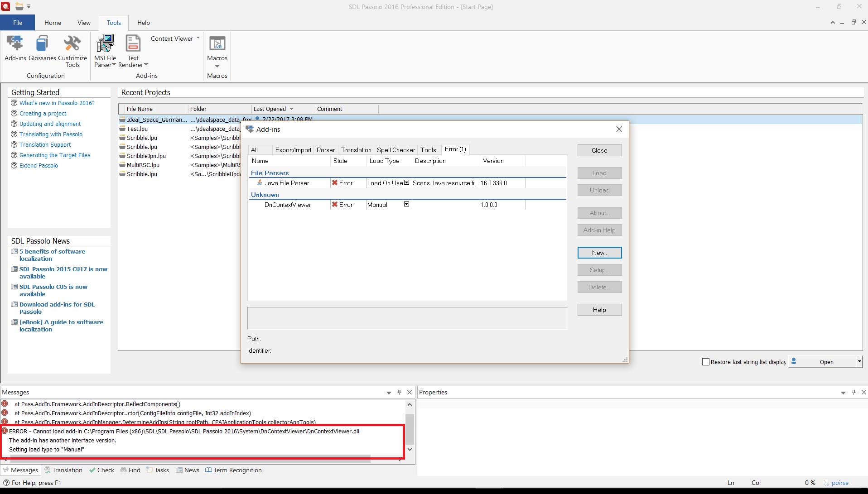Sort recent projects by Last Opened column
The height and width of the screenshot is (494, 868).
(x=283, y=109)
